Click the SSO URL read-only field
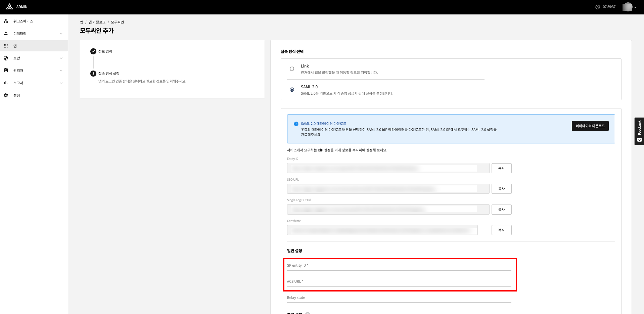Image resolution: width=644 pixels, height=314 pixels. tap(388, 189)
